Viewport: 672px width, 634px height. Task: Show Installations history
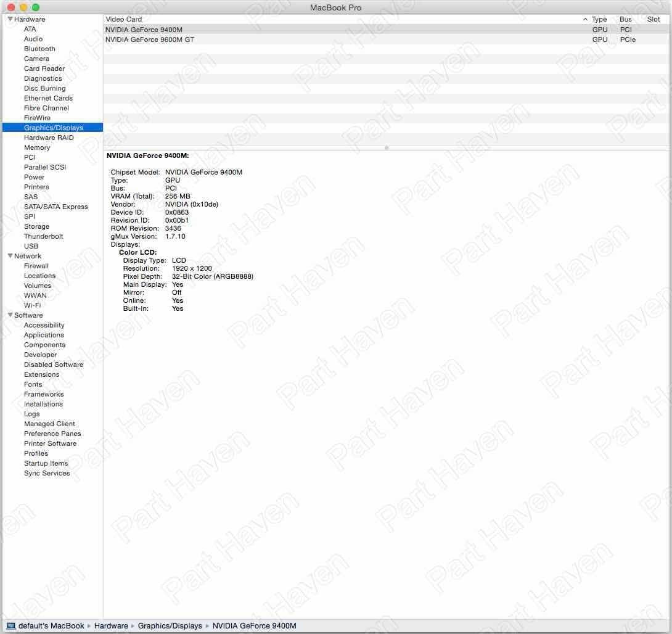[x=43, y=404]
